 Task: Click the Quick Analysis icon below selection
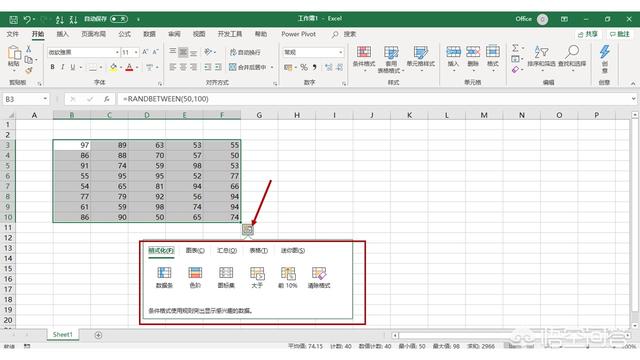coord(247,230)
